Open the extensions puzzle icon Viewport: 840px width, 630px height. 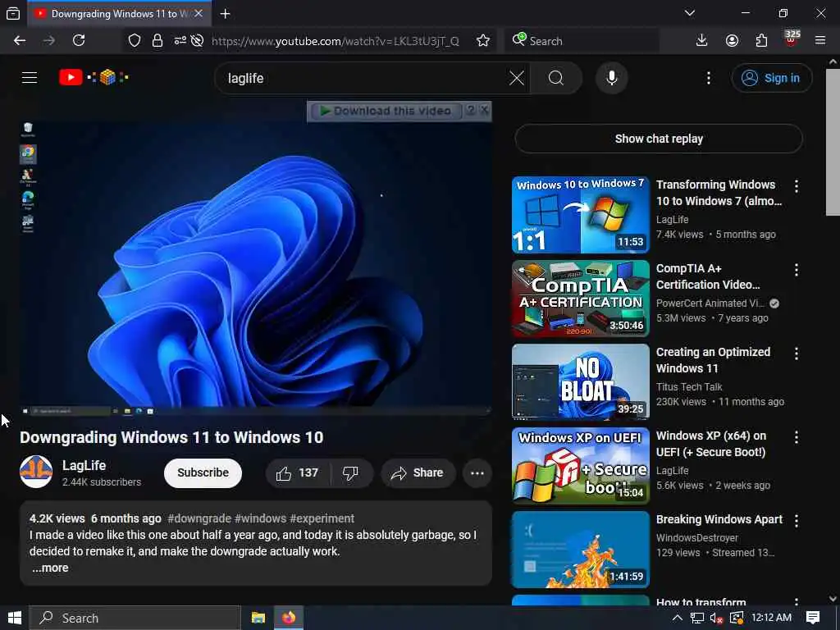click(x=761, y=41)
